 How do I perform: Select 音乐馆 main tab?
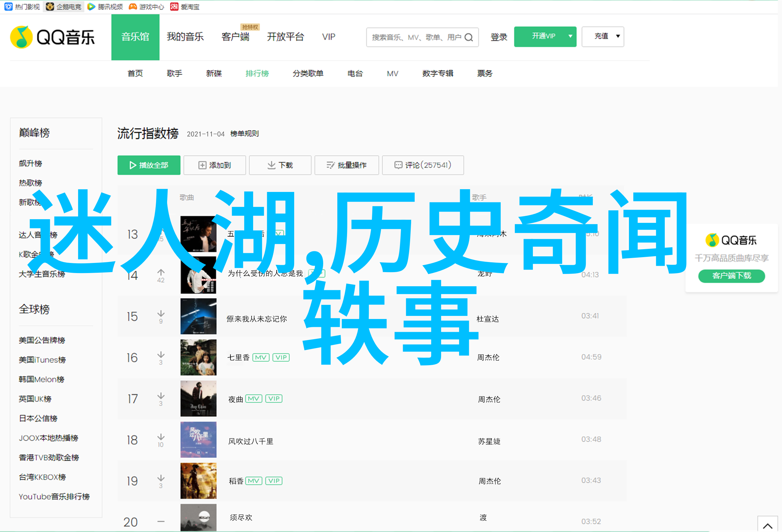tap(135, 37)
